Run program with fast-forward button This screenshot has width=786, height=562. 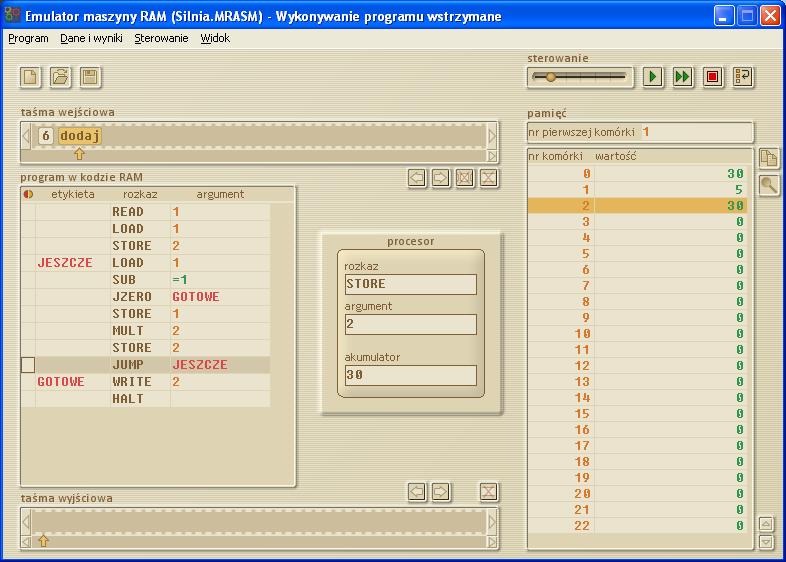point(683,77)
